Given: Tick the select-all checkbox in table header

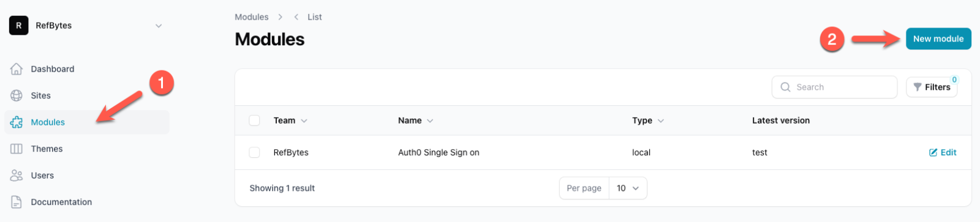Looking at the screenshot, I should point(254,120).
